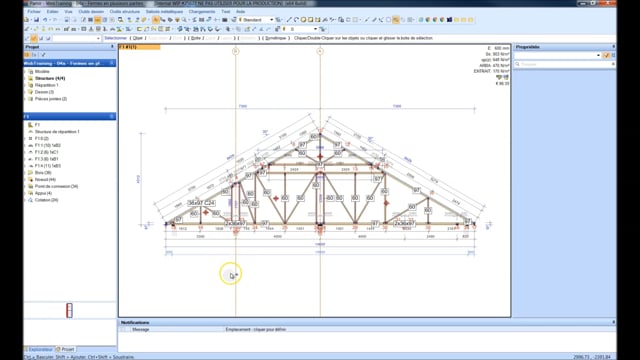
Task: Toggle the checkmark icon in Projet toolbar
Action: click(43, 55)
